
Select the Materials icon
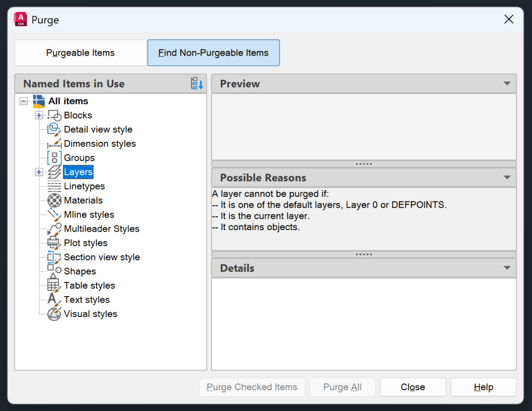[54, 200]
